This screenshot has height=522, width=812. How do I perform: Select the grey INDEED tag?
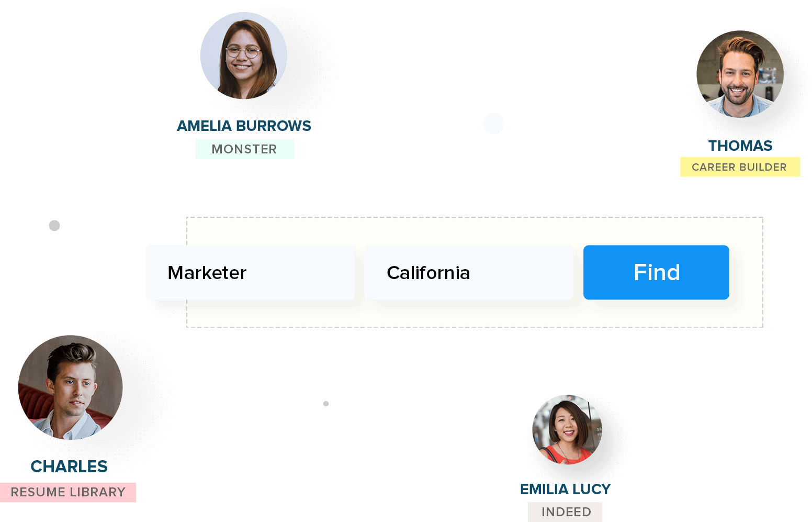[x=565, y=512]
